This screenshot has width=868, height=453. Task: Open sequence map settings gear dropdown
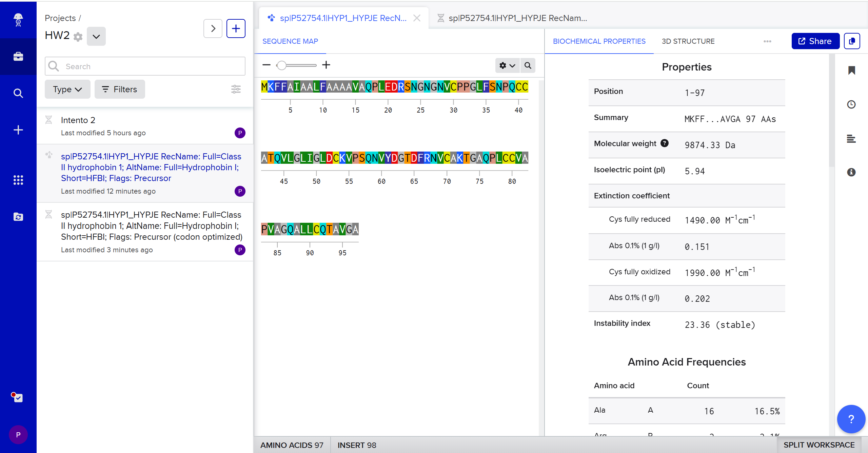pos(507,65)
